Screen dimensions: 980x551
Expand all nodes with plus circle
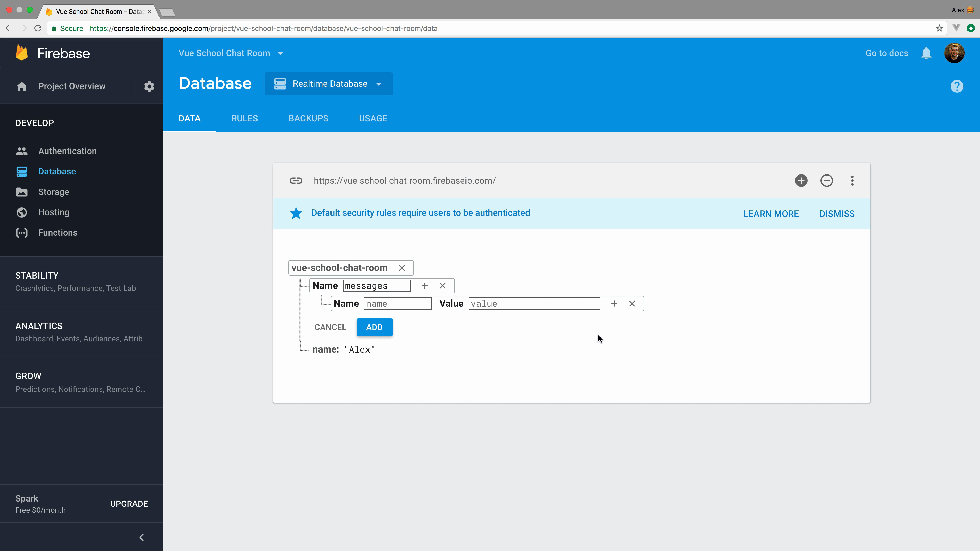pyautogui.click(x=801, y=181)
